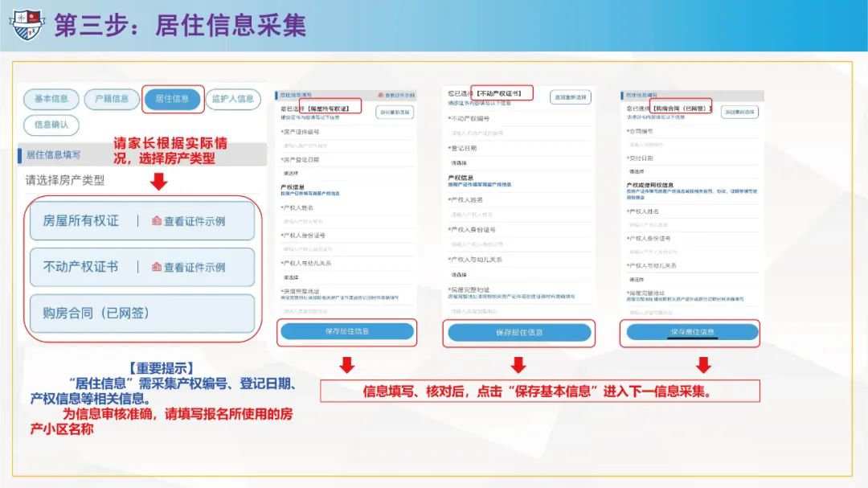The image size is (868, 488).
Task: Open the 登记日期 selector in 不动产权证书 form
Action: point(519,163)
